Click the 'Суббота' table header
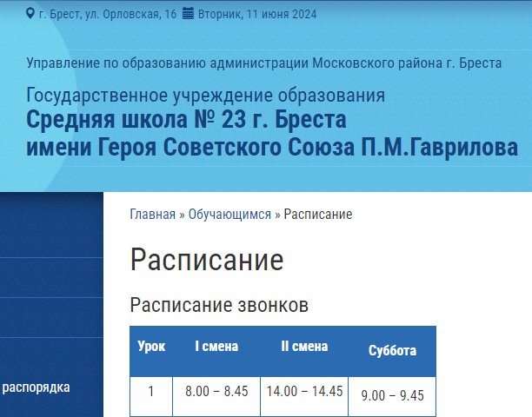Screen dimensions: 532x417 coord(392,351)
